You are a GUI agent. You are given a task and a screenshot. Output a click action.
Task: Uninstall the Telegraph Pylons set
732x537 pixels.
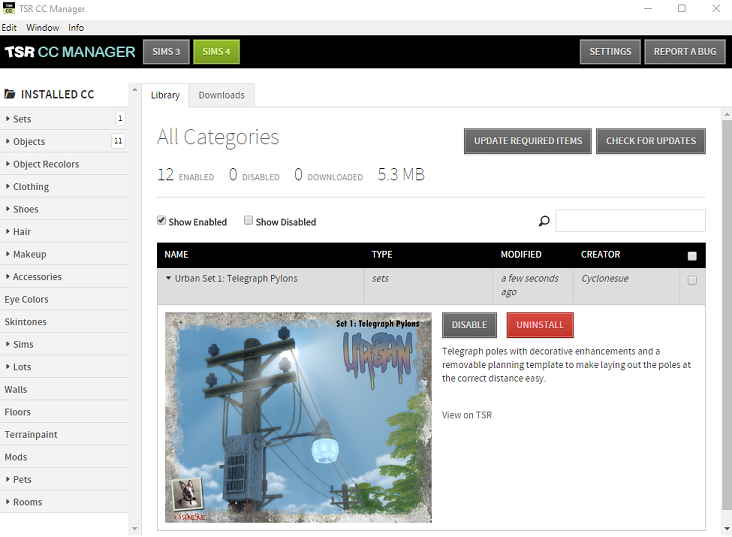(540, 325)
